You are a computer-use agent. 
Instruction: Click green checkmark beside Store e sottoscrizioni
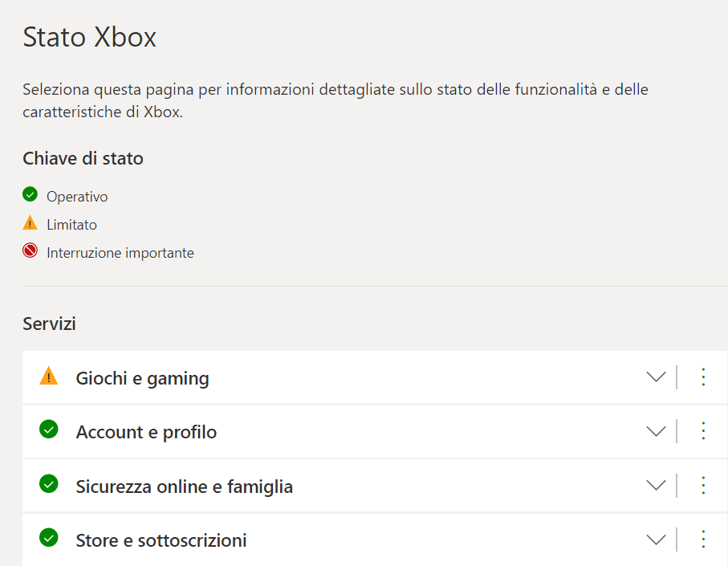tap(49, 539)
